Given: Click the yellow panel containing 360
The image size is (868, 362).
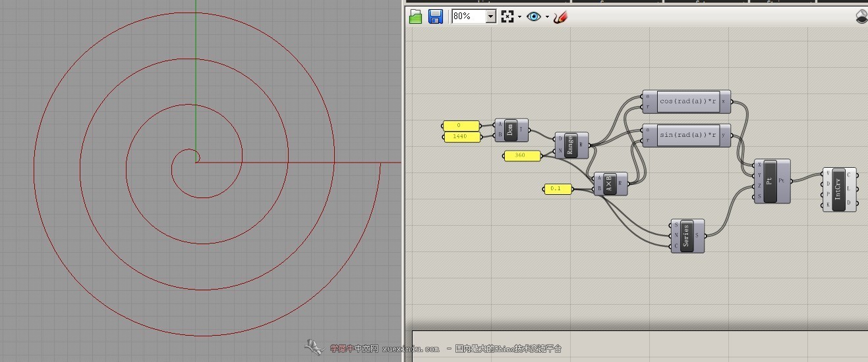Looking at the screenshot, I should coord(523,155).
